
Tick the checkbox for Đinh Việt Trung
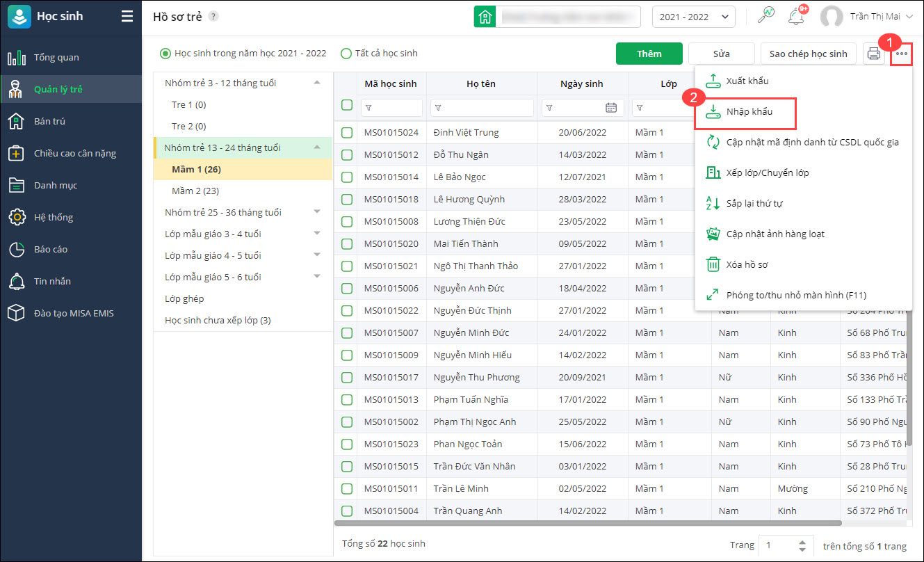[x=347, y=132]
